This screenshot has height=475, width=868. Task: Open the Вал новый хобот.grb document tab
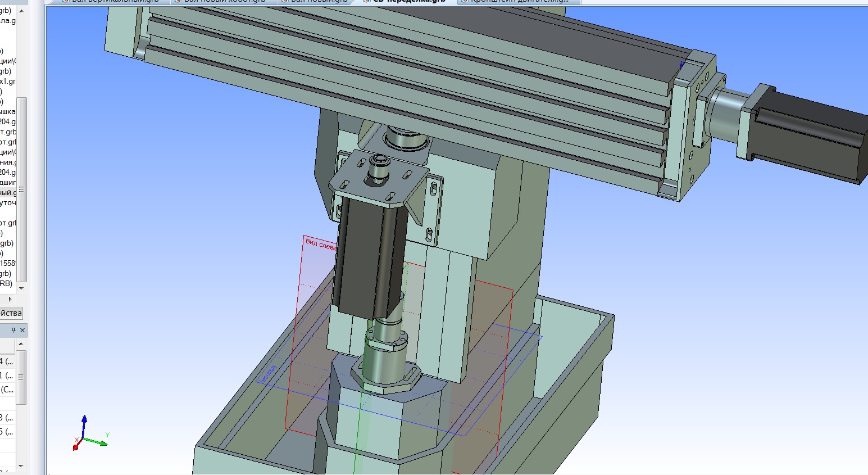[x=224, y=2]
